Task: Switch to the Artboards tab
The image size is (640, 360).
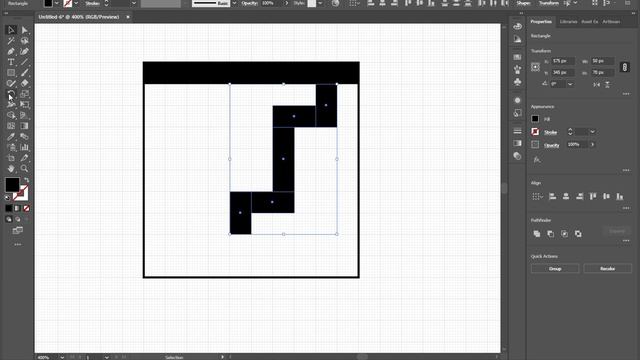Action: point(611,22)
